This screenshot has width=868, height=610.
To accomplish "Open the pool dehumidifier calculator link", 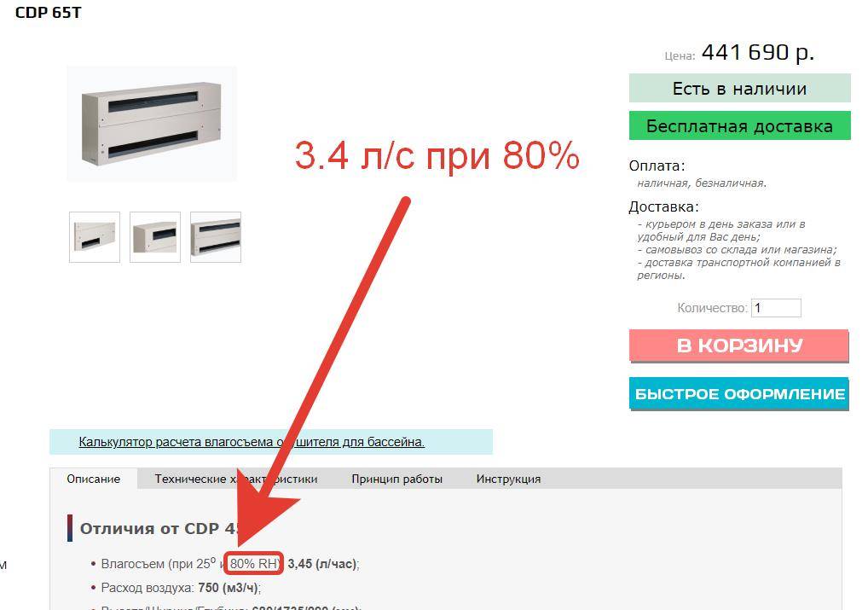I will point(252,442).
